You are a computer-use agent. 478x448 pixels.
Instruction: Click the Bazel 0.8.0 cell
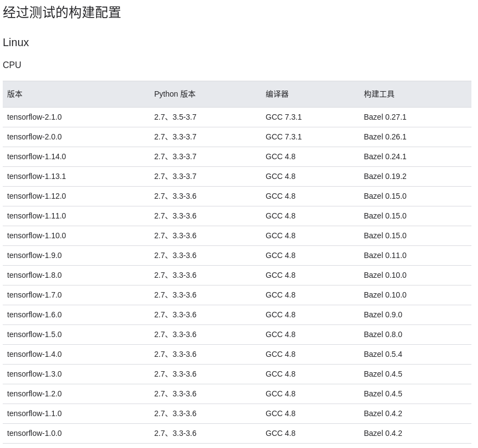[x=383, y=334]
